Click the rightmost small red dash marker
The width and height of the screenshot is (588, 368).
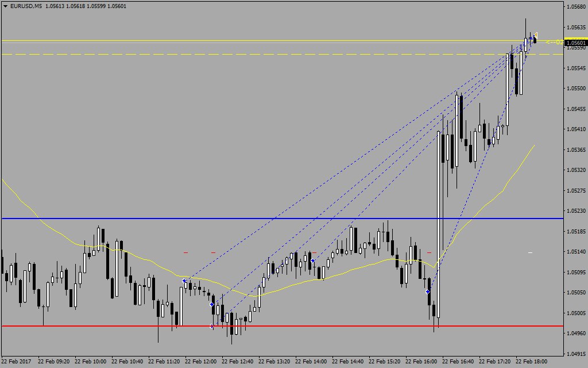(430, 252)
